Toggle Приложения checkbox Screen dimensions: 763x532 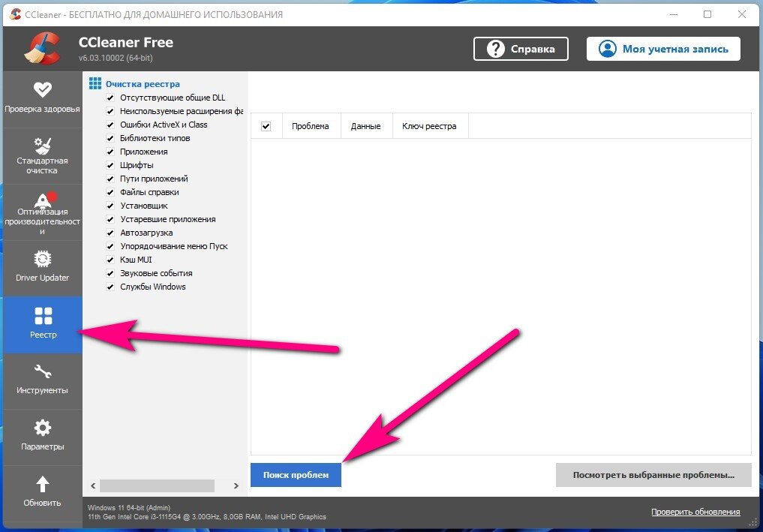pos(110,152)
